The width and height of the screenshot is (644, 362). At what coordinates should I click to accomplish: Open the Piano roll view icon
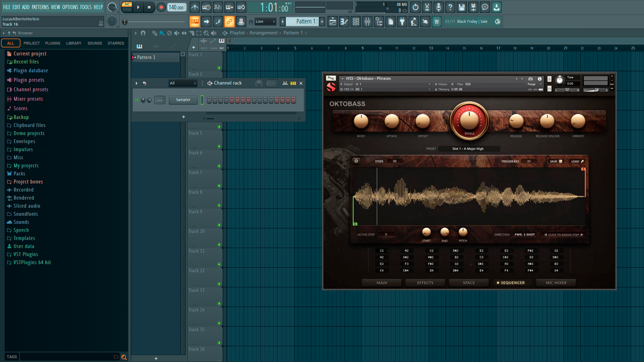[x=344, y=22]
